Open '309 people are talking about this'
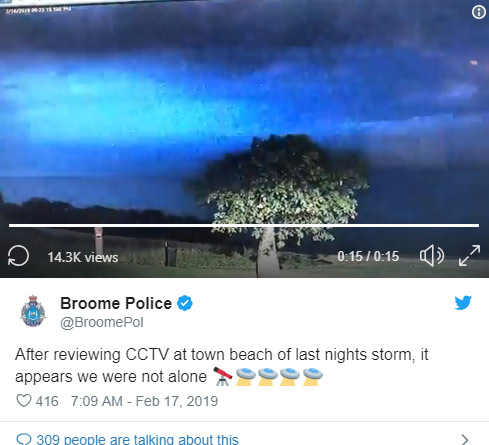Viewport: 489px width, 445px height. 137,439
